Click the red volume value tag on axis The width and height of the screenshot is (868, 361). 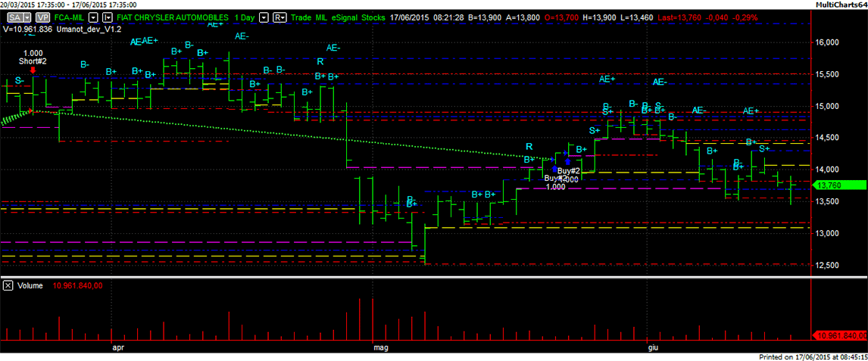pos(838,335)
